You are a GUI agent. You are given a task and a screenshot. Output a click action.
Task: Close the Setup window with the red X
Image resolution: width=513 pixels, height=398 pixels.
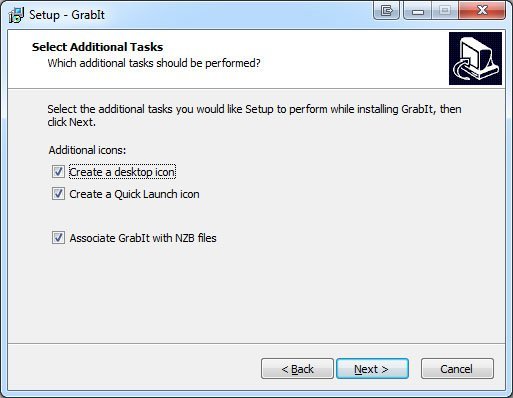tap(482, 11)
